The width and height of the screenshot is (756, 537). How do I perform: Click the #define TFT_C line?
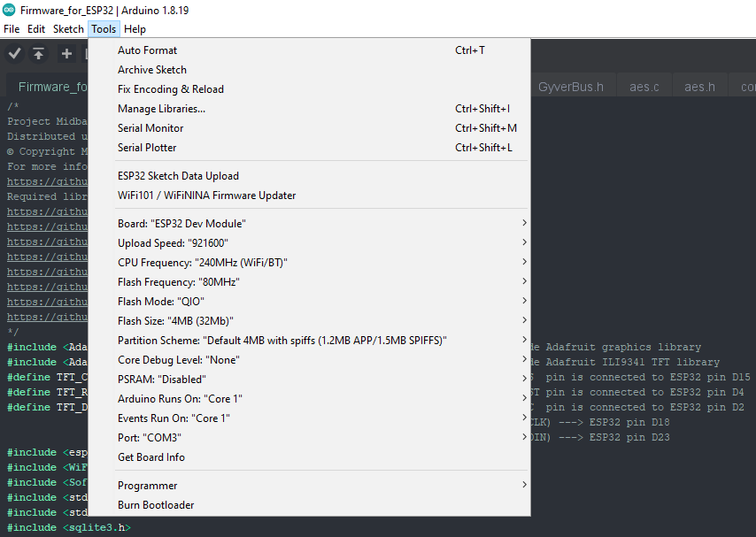pyautogui.click(x=47, y=377)
